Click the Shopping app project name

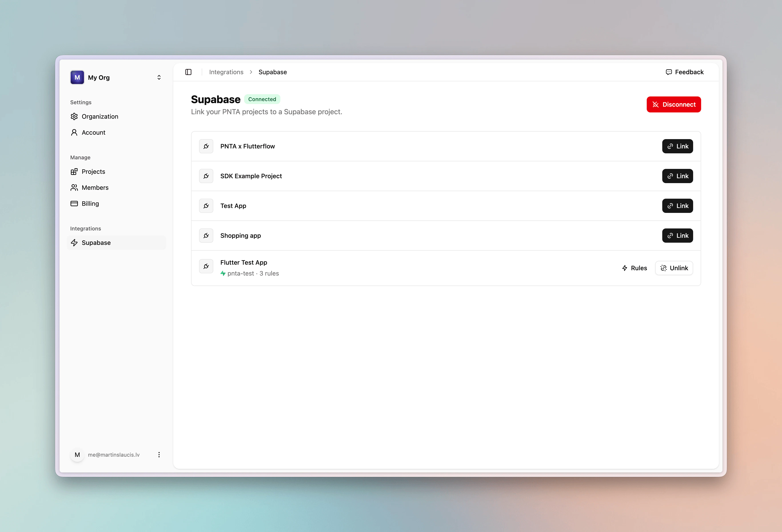[241, 236]
